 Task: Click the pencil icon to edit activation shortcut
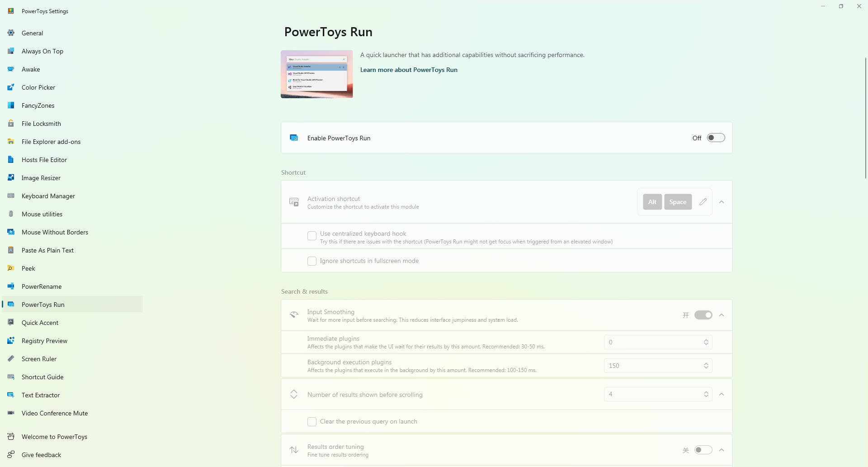[x=703, y=202]
